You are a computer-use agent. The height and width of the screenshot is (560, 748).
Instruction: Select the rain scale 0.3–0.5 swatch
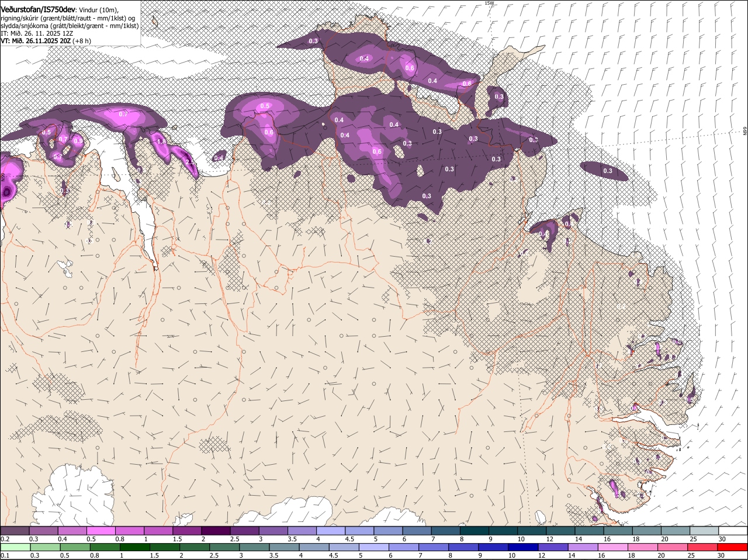[x=44, y=547]
